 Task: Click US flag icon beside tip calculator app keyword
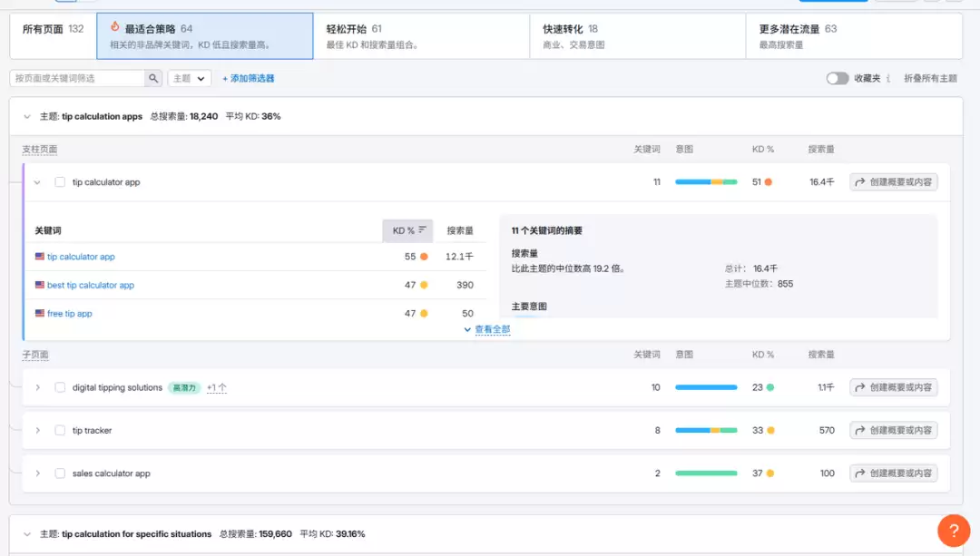tap(39, 256)
